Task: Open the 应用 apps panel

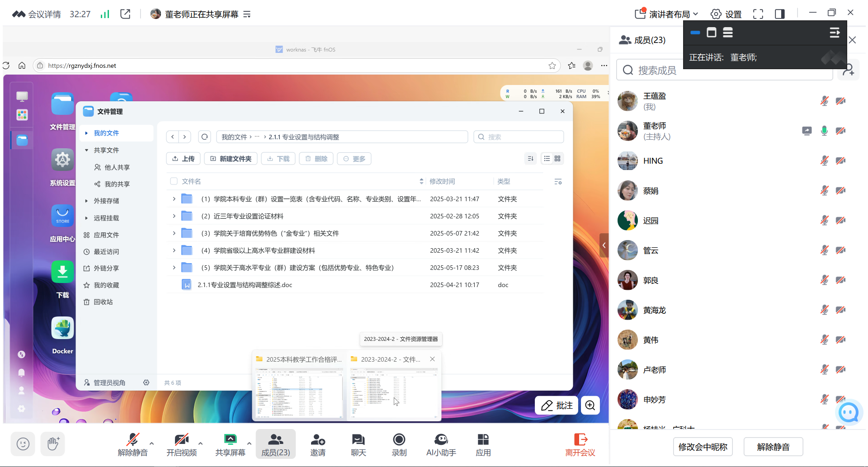Action: coord(483,444)
